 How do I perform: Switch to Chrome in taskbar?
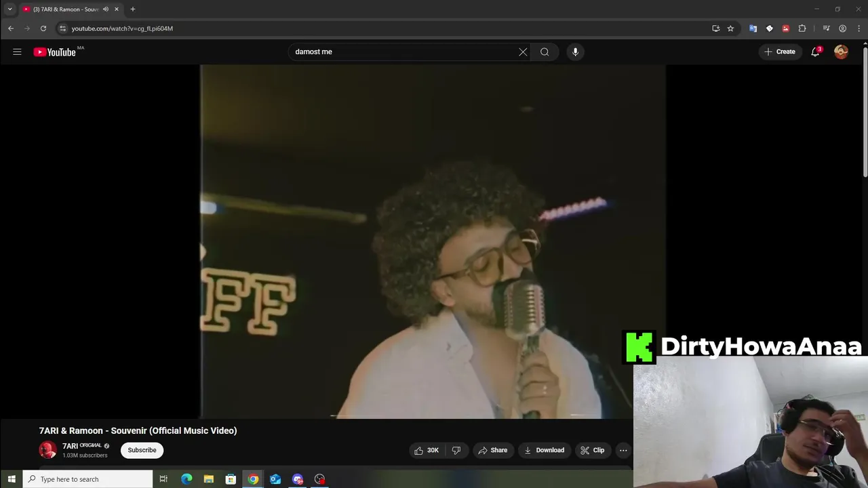[x=253, y=479]
